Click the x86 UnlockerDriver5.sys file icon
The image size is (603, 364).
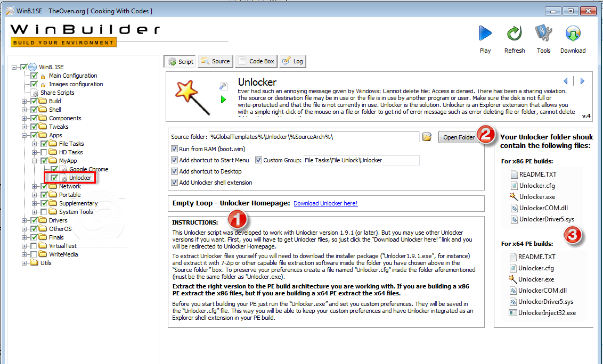(514, 219)
